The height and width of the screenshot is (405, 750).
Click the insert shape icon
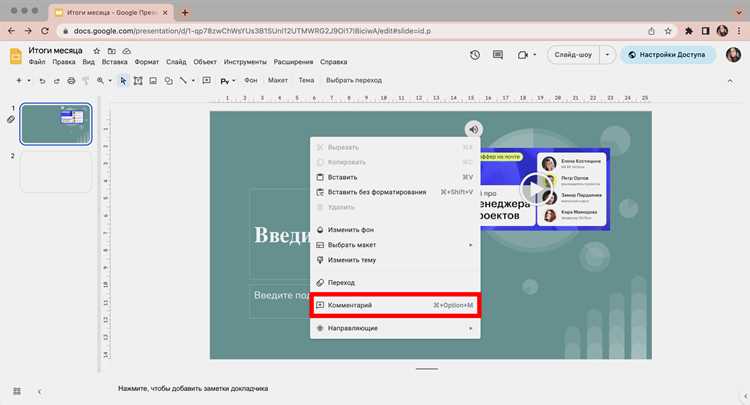coord(168,81)
